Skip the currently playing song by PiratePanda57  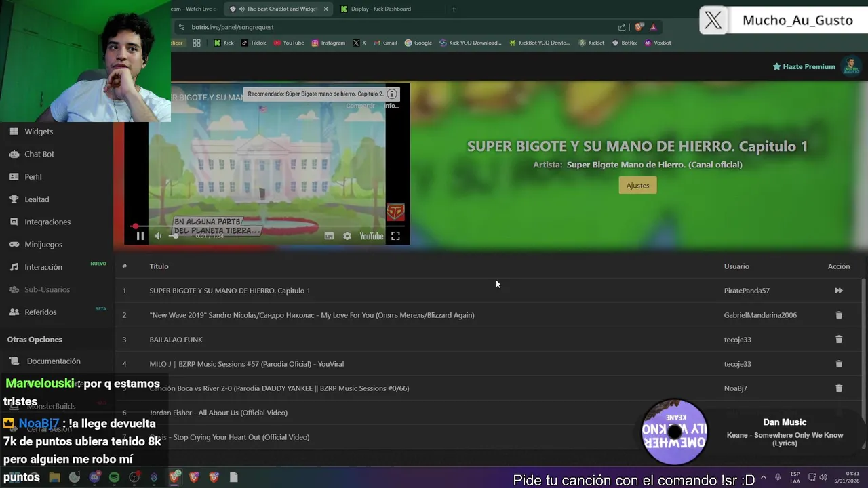point(839,291)
